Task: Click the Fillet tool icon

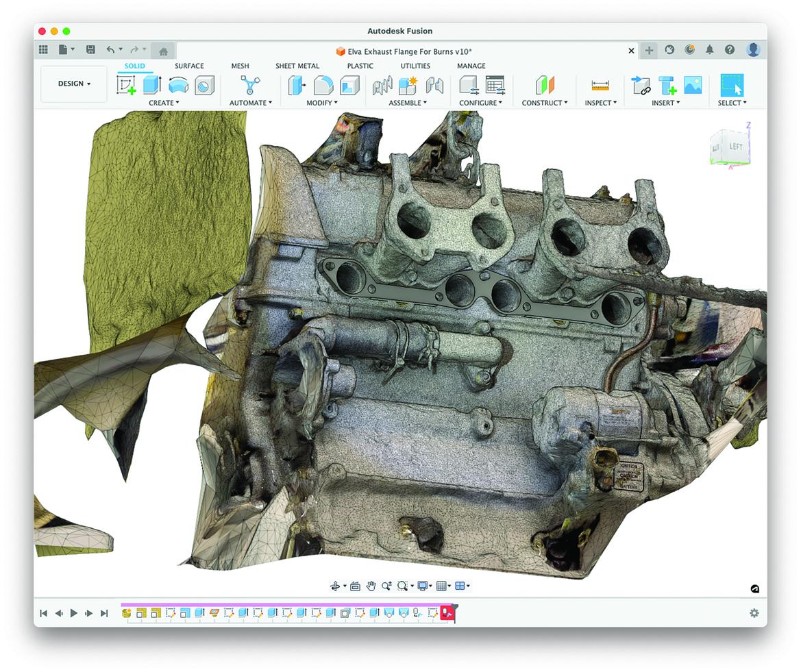Action: tap(323, 85)
